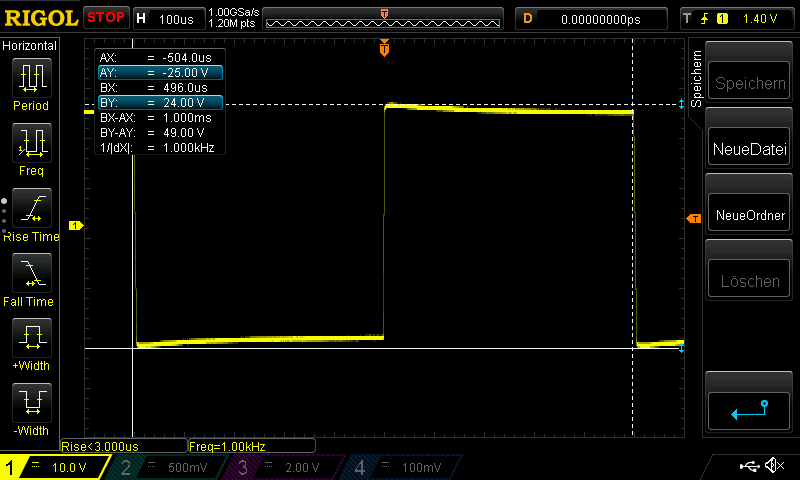
Task: Click the Horizontal menu title
Action: (x=30, y=45)
